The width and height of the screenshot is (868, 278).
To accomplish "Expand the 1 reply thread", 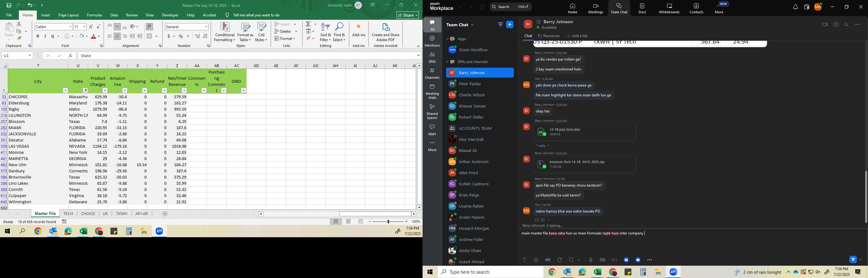I will point(543,146).
